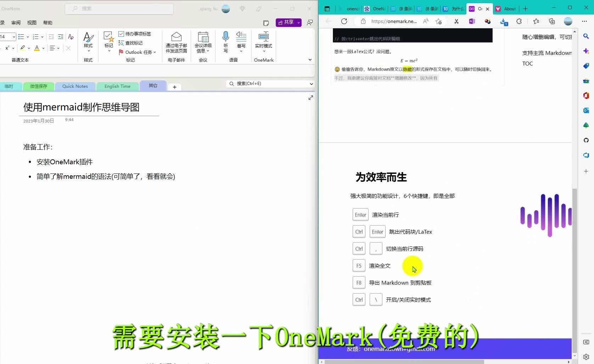Screen dimensions: 594x364
Task: Click the Share button in OneNote
Action: [288, 22]
